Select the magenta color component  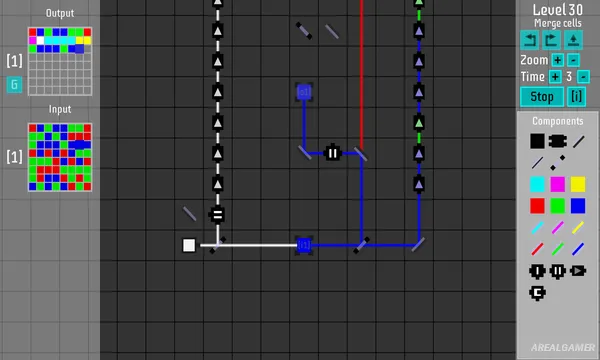click(558, 184)
